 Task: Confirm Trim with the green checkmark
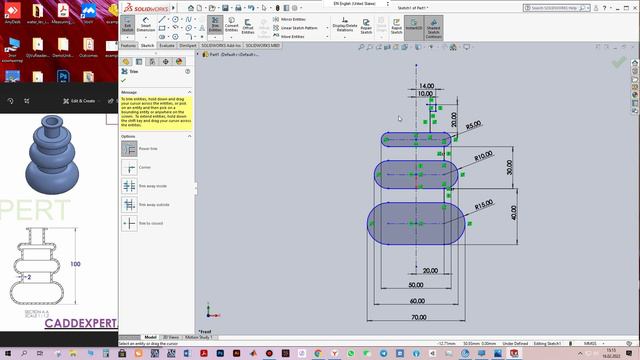pyautogui.click(x=123, y=80)
